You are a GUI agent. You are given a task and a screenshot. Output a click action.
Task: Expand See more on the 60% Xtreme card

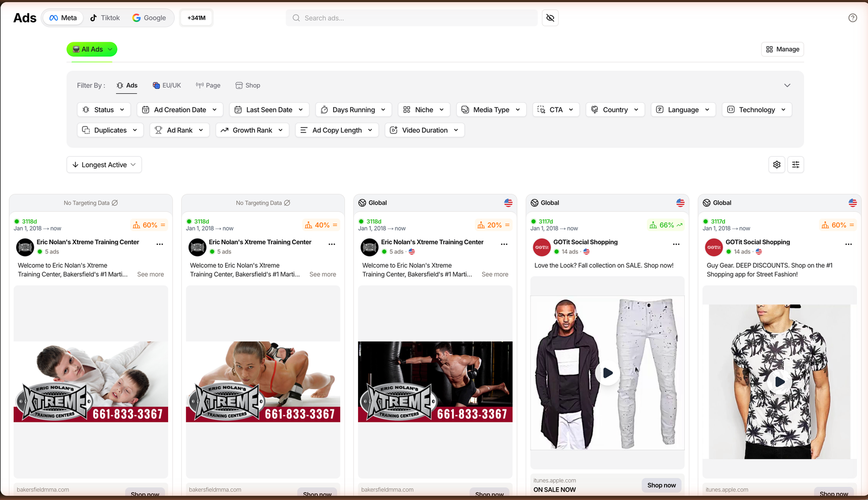click(150, 274)
